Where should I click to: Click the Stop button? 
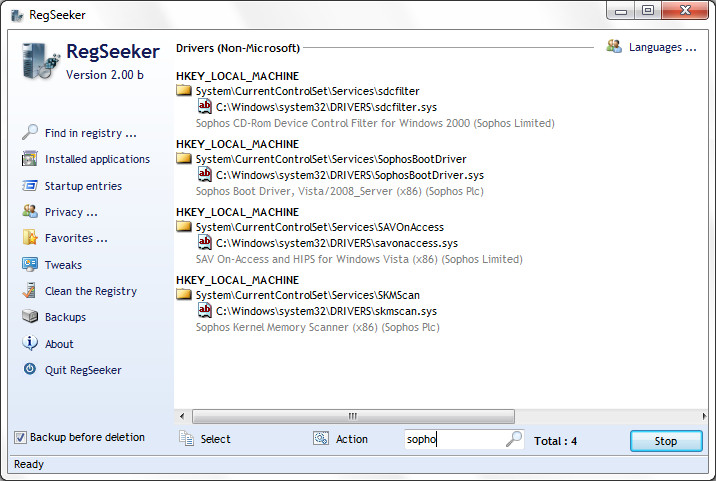[x=666, y=441]
